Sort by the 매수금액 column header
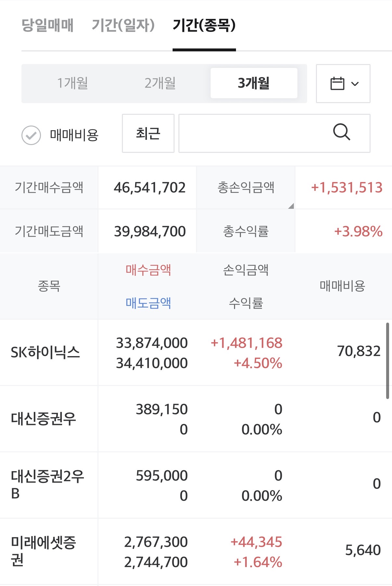The image size is (392, 586). coord(148,270)
